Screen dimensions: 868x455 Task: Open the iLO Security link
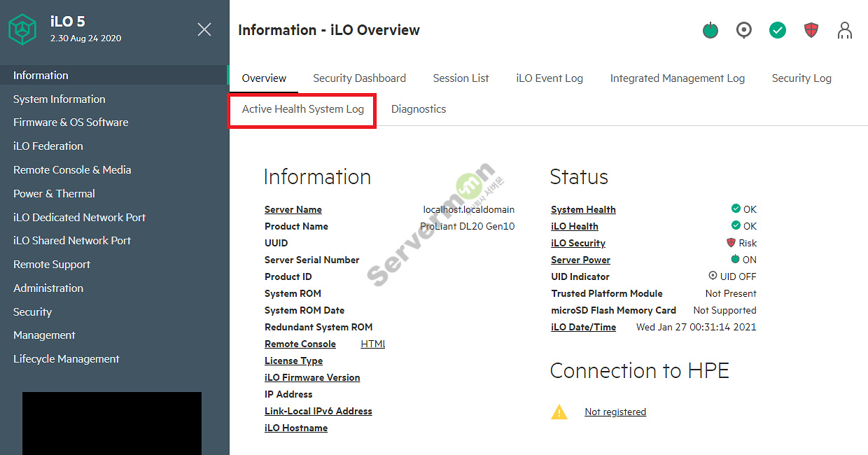click(578, 243)
